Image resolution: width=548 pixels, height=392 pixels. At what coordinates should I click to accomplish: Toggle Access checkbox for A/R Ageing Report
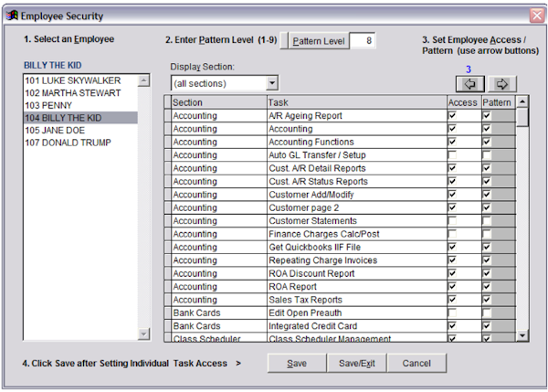(x=452, y=116)
